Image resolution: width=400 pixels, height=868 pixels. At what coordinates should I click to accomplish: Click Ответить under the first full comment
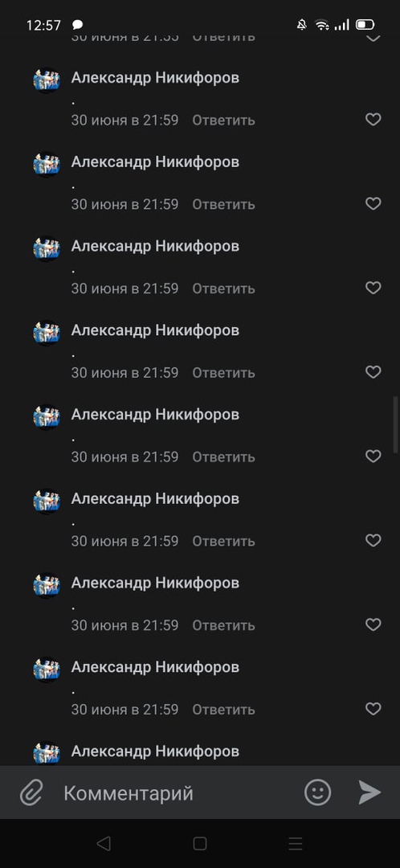point(223,120)
